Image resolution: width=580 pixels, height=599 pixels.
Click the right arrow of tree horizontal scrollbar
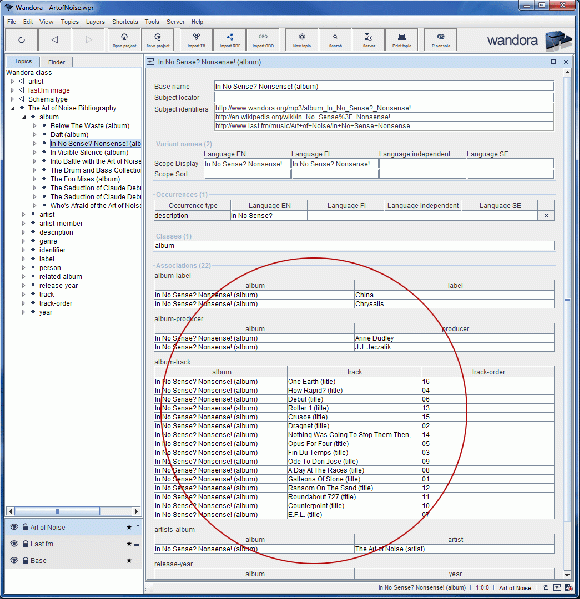136,511
